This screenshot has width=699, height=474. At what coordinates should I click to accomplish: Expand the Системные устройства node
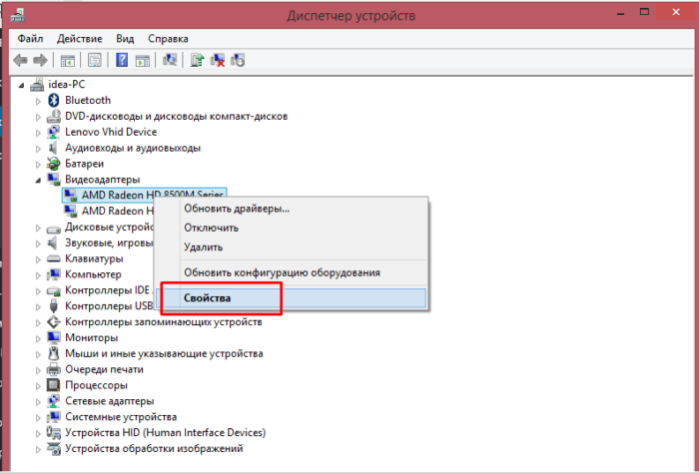[38, 418]
